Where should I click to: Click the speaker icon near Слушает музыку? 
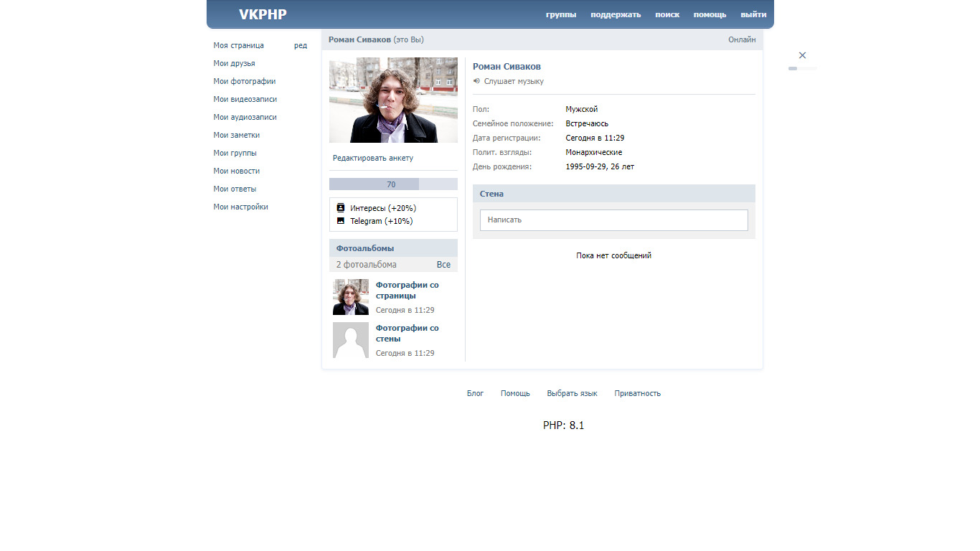476,81
